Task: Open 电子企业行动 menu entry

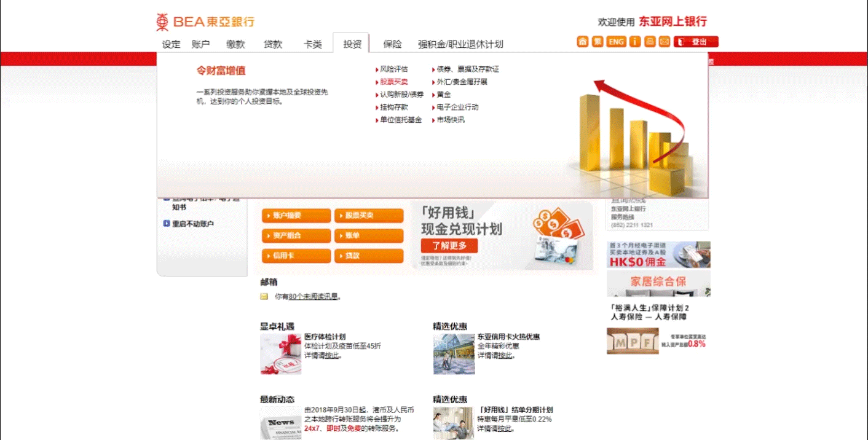Action: (x=457, y=107)
